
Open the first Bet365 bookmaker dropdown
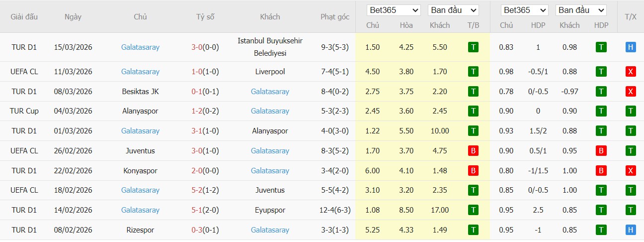(394, 10)
